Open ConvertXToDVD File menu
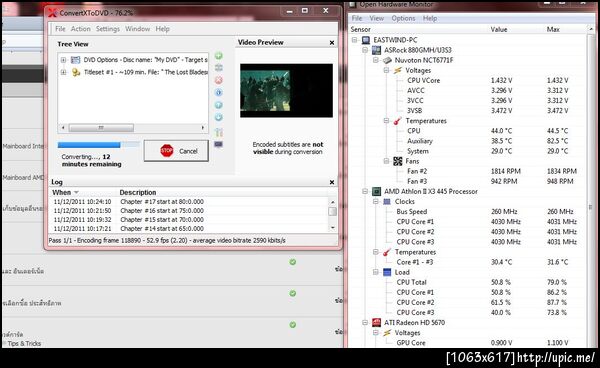Viewport: 600px width, 368px height. (x=60, y=29)
